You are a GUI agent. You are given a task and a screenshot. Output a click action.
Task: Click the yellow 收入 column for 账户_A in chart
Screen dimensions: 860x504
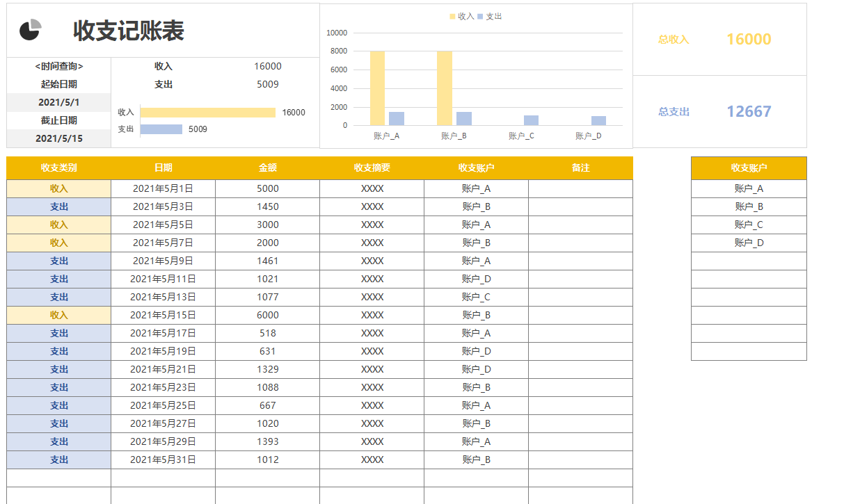(x=377, y=88)
